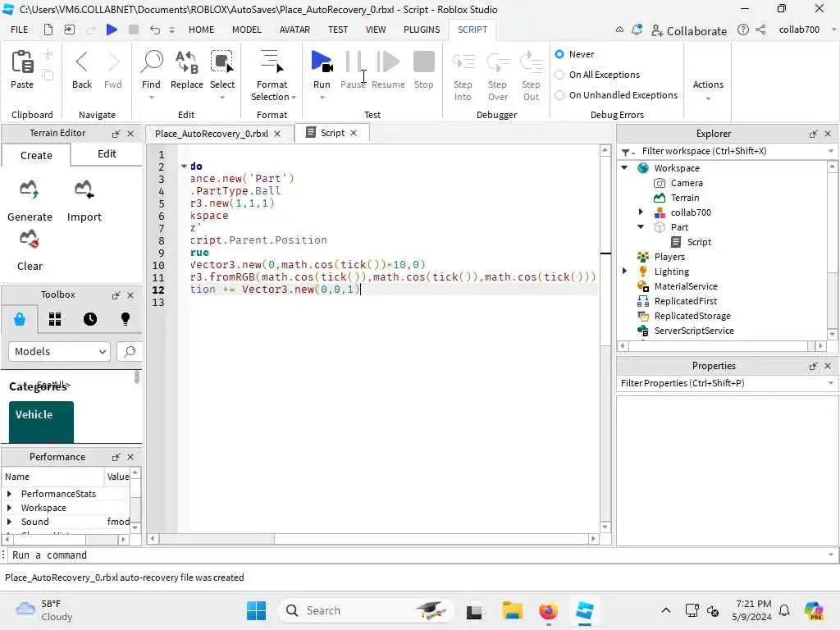Expand Workspace row in Performance panel
The width and height of the screenshot is (840, 630).
pyautogui.click(x=9, y=507)
